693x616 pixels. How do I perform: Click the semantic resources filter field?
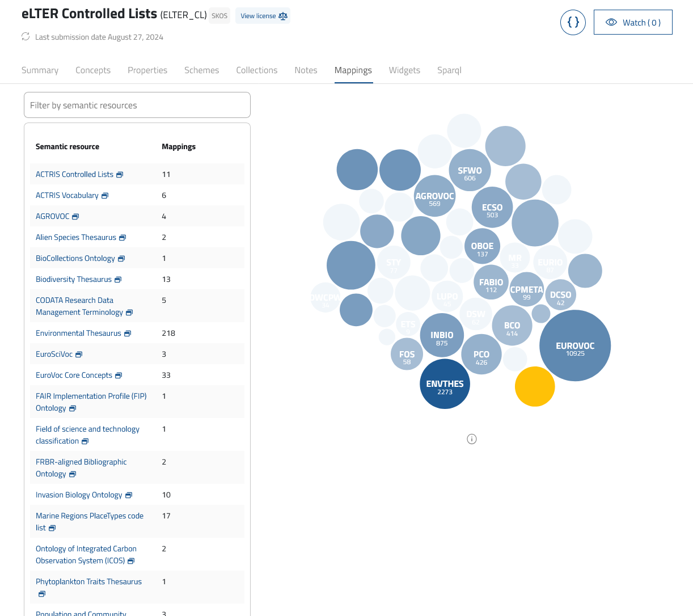click(x=137, y=105)
